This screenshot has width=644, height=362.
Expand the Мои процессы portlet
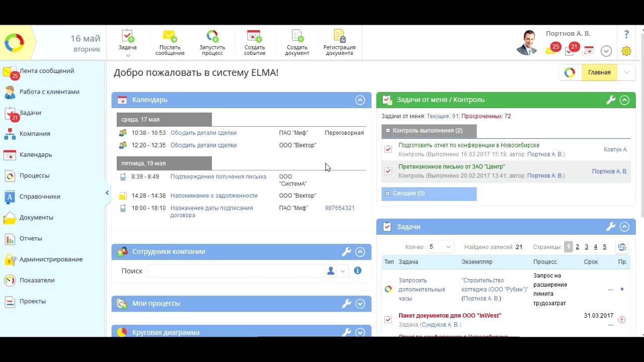pyautogui.click(x=360, y=304)
